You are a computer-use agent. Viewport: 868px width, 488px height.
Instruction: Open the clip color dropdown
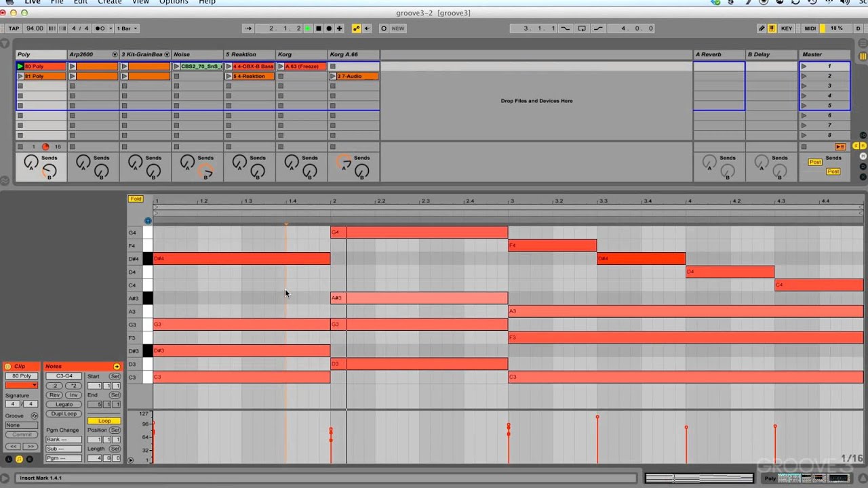21,385
